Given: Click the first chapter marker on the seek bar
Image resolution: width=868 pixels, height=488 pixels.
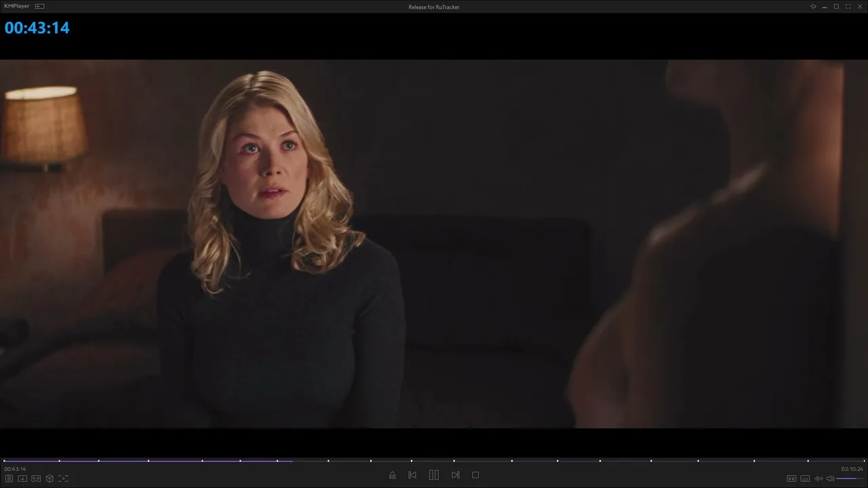Looking at the screenshot, I should 5,461.
